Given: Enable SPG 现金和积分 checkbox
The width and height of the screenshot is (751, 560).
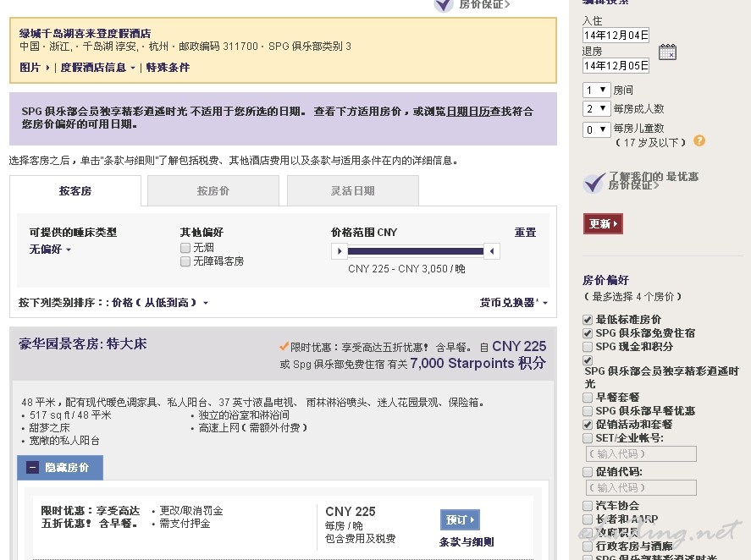Looking at the screenshot, I should pyautogui.click(x=588, y=347).
